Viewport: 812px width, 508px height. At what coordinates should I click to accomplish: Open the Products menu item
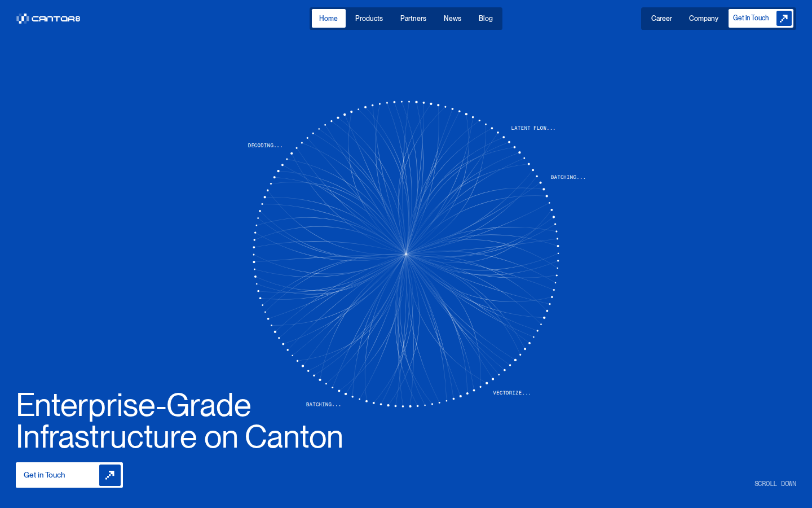coord(369,18)
